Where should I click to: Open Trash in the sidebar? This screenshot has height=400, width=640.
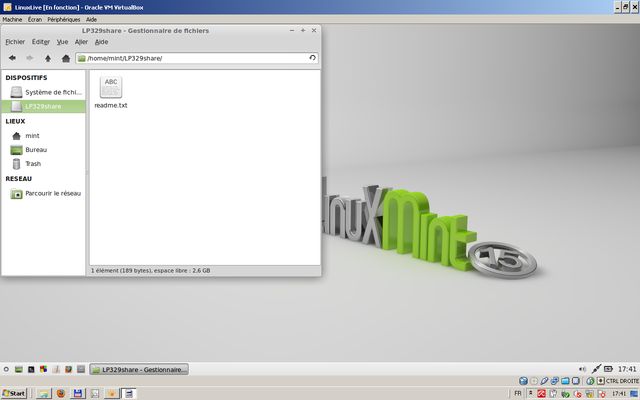coord(43,164)
